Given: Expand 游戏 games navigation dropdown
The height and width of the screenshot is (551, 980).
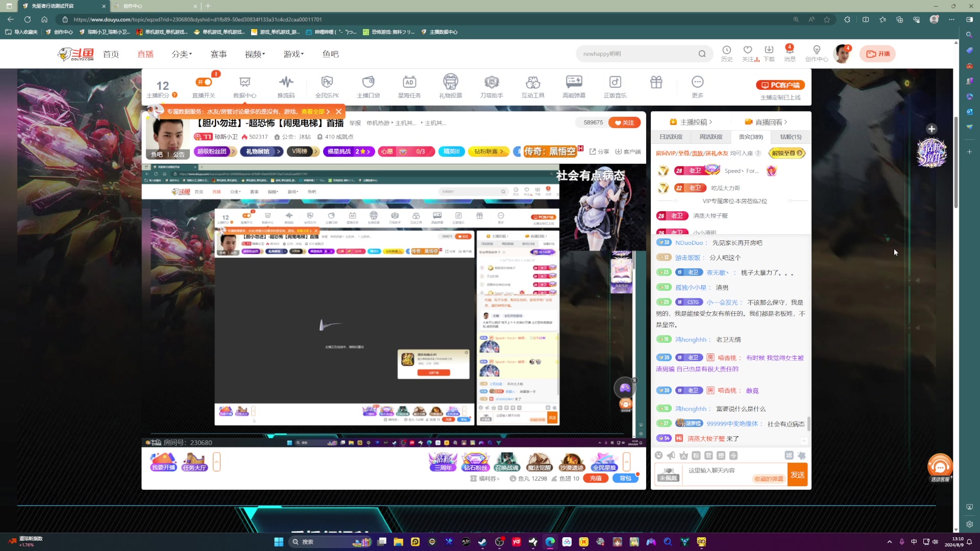Looking at the screenshot, I should (293, 54).
